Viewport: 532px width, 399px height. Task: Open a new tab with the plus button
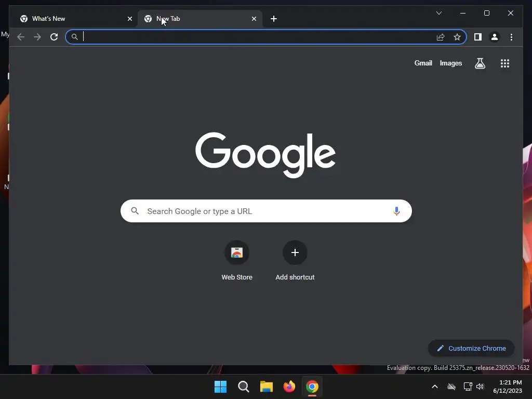[x=273, y=19]
